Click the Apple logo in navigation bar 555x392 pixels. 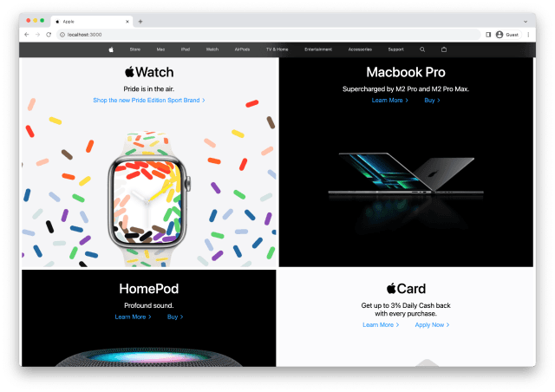(x=111, y=49)
